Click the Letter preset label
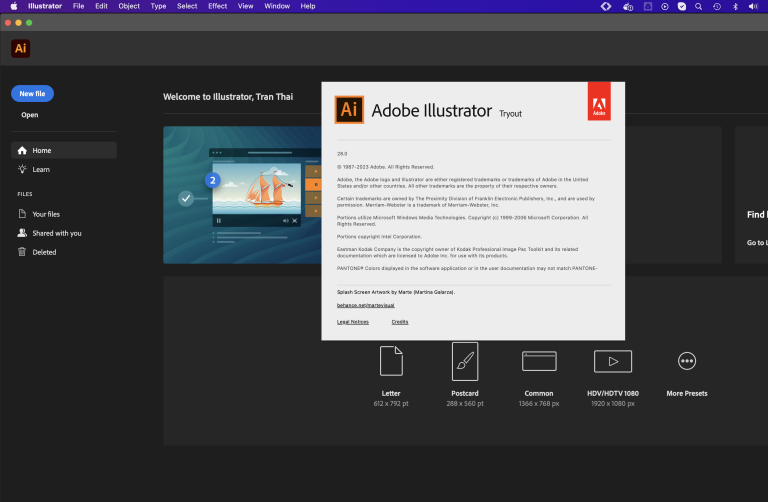Viewport: 768px width, 502px height. [391, 393]
